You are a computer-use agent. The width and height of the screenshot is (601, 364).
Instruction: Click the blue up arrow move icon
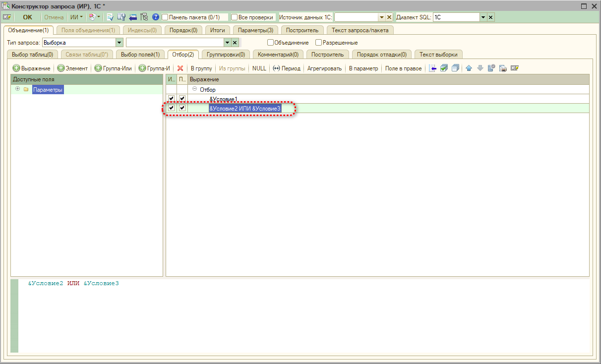point(469,68)
